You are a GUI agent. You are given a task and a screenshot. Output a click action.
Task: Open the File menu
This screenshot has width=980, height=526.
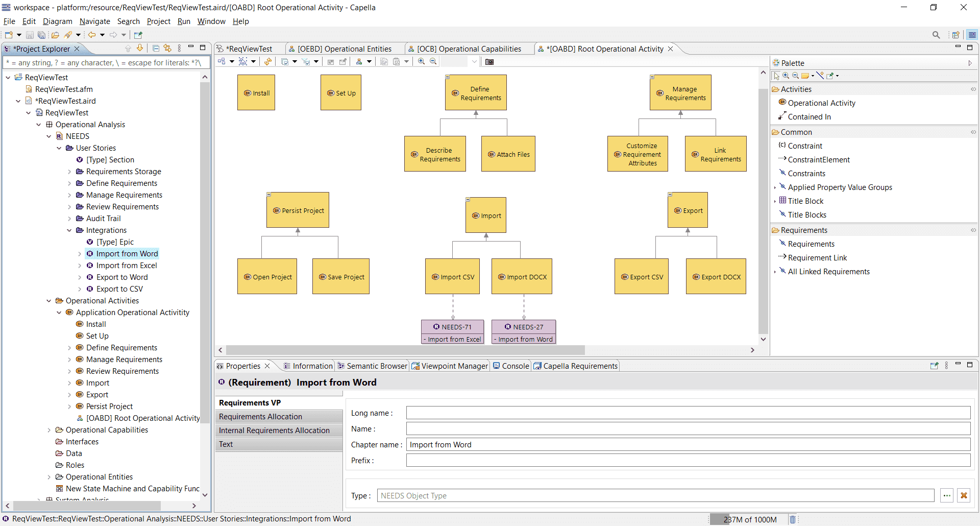pos(9,21)
